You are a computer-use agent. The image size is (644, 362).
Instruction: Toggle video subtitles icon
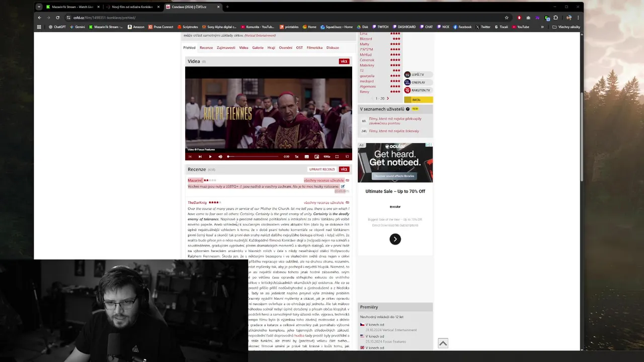pos(306,156)
